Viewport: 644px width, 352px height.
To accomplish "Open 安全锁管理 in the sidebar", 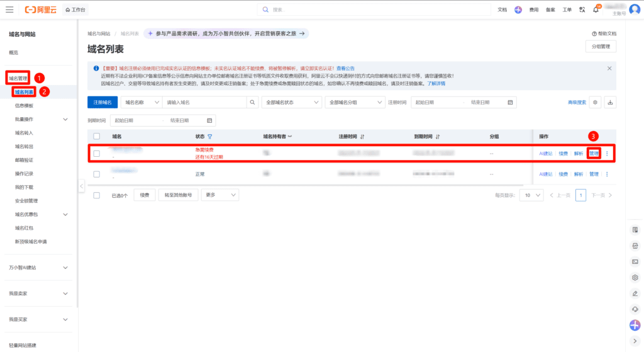I will [x=26, y=201].
